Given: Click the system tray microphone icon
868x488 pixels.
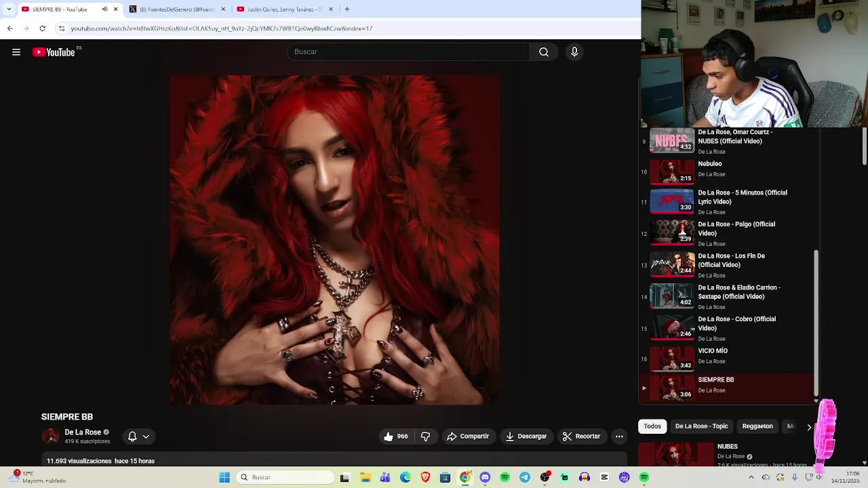Looking at the screenshot, I should (x=795, y=477).
